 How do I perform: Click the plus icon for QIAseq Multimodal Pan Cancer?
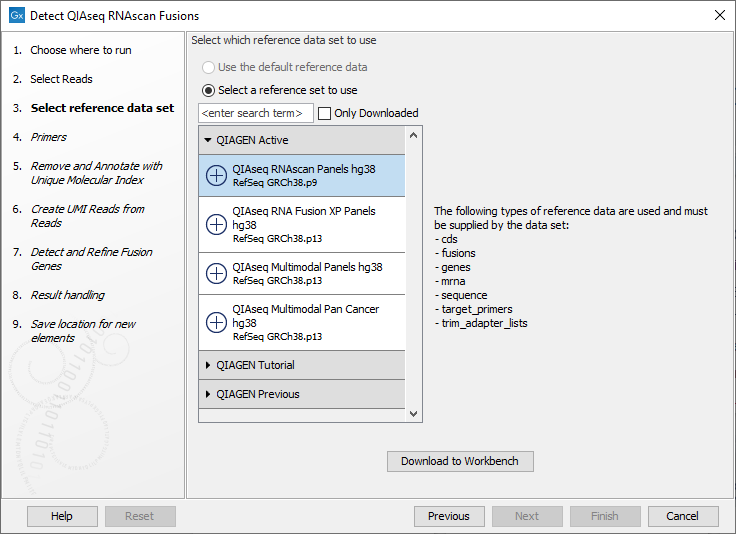(x=216, y=322)
